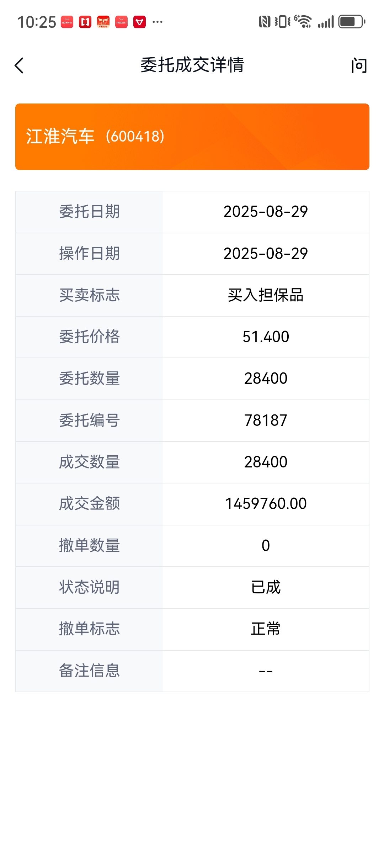Tap the cellular signal bars icon
The width and height of the screenshot is (384, 868).
coord(326,22)
